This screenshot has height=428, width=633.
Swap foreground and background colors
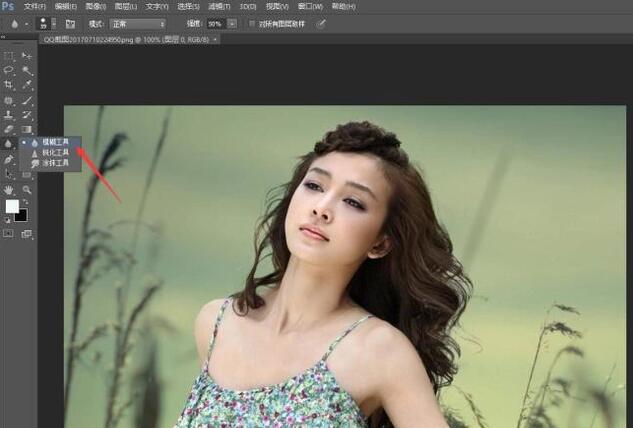click(26, 201)
